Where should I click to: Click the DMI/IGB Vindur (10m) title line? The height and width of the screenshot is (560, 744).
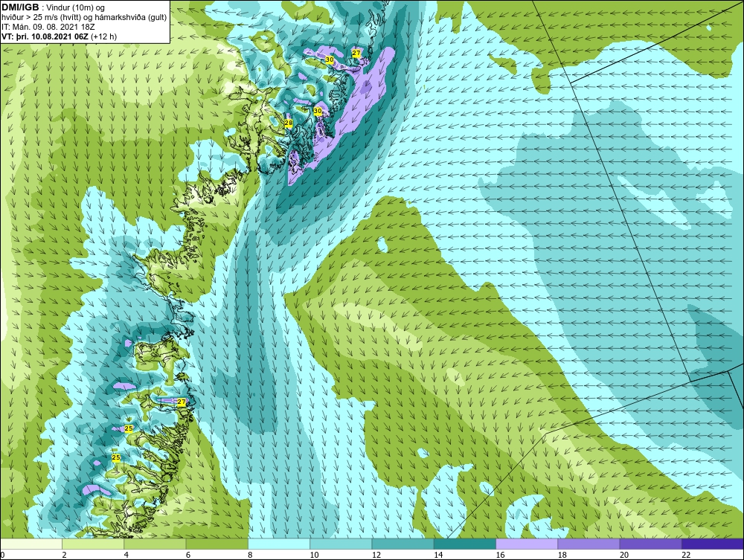coord(54,7)
